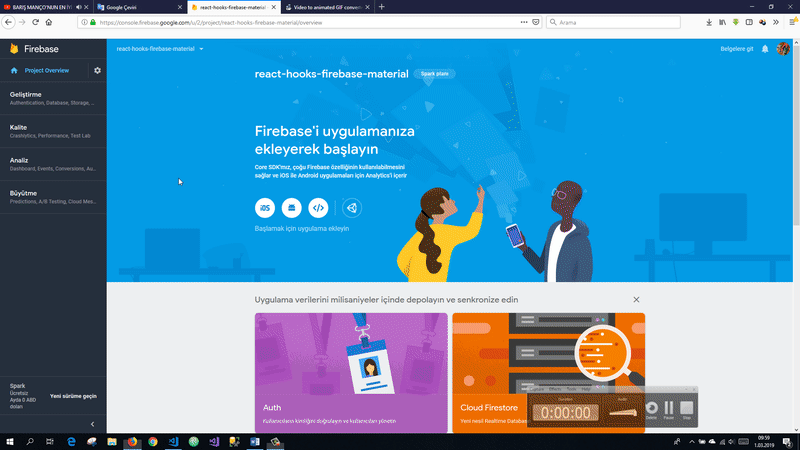
Task: Launch Microsoft Edge from taskbar
Action: click(x=71, y=442)
